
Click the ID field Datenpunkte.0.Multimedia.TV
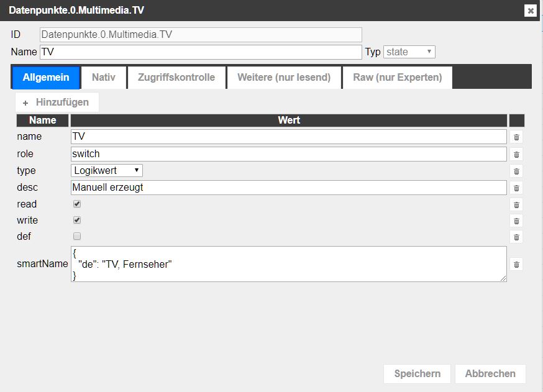click(201, 35)
